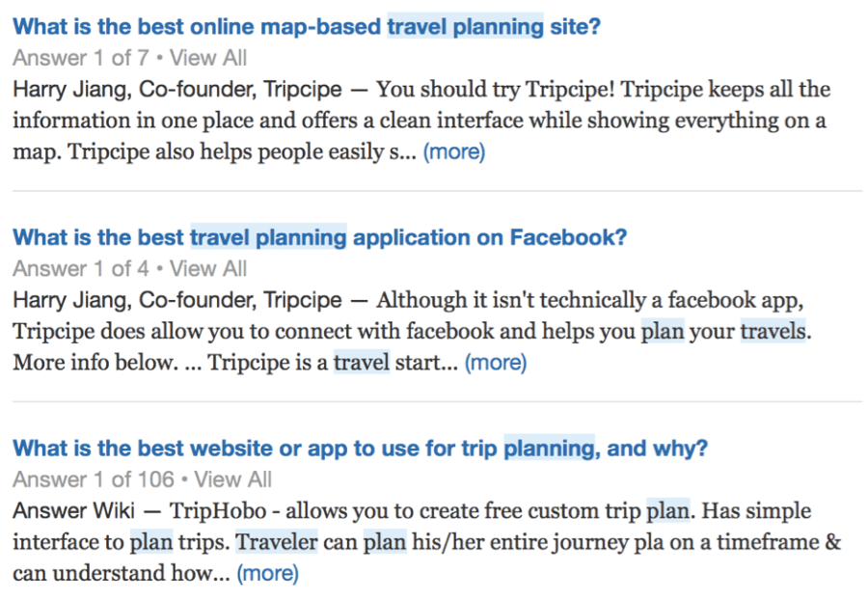Open Harry Jiang's name in the Facebook application answer

tap(72, 300)
